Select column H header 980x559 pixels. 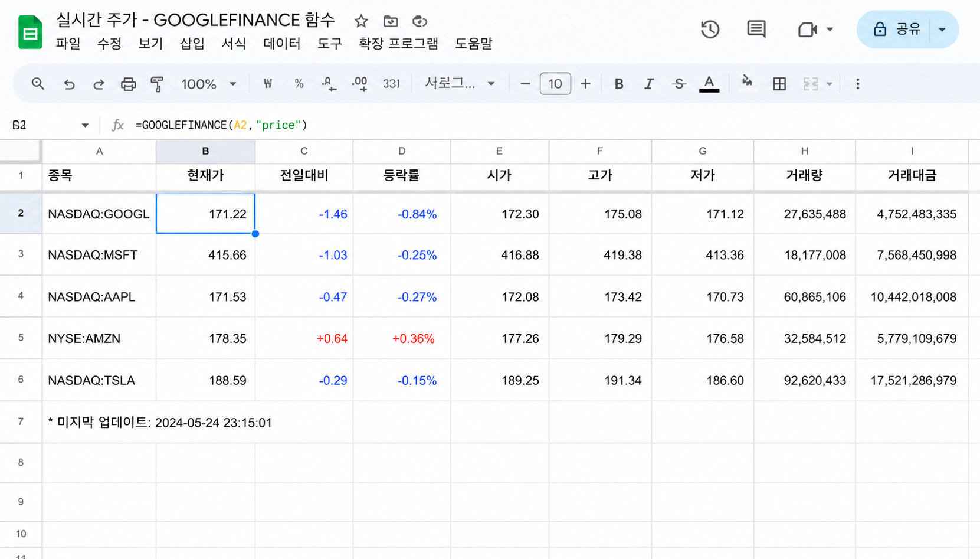point(804,152)
